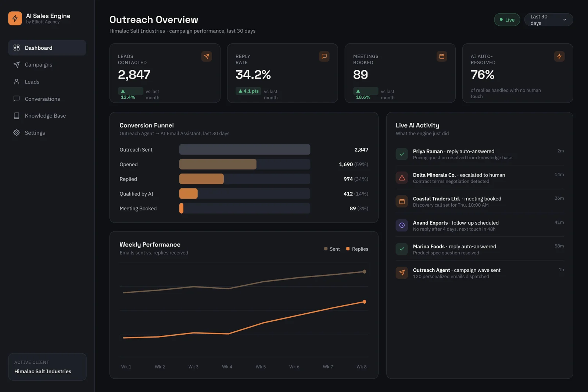Click the Live status pill
Viewport: 588px width, 392px height.
point(507,20)
